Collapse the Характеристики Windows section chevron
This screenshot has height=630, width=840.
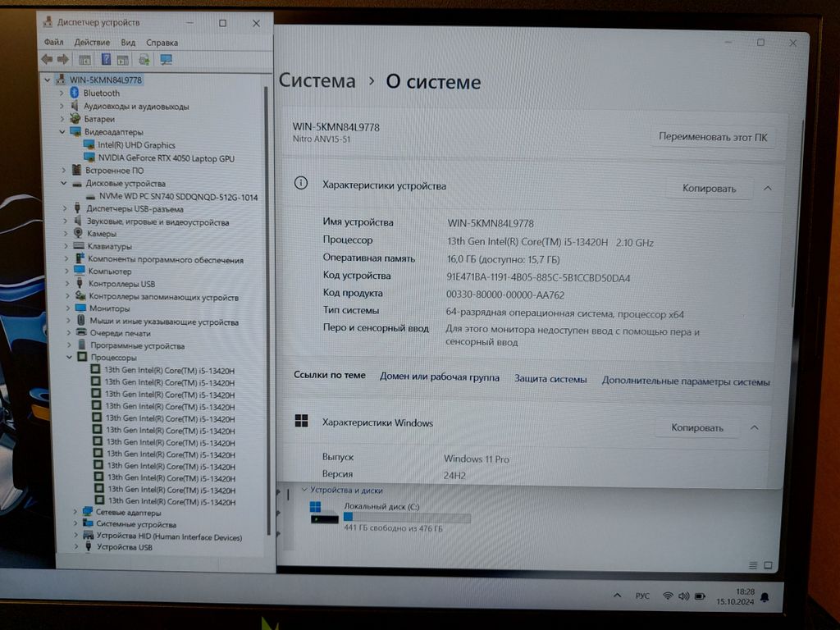click(755, 427)
